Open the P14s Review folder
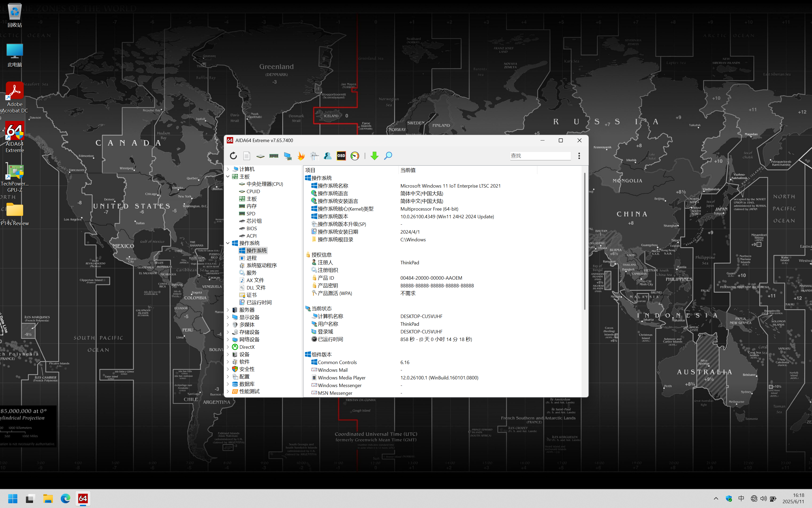Viewport: 812px width, 508px height. click(x=15, y=214)
